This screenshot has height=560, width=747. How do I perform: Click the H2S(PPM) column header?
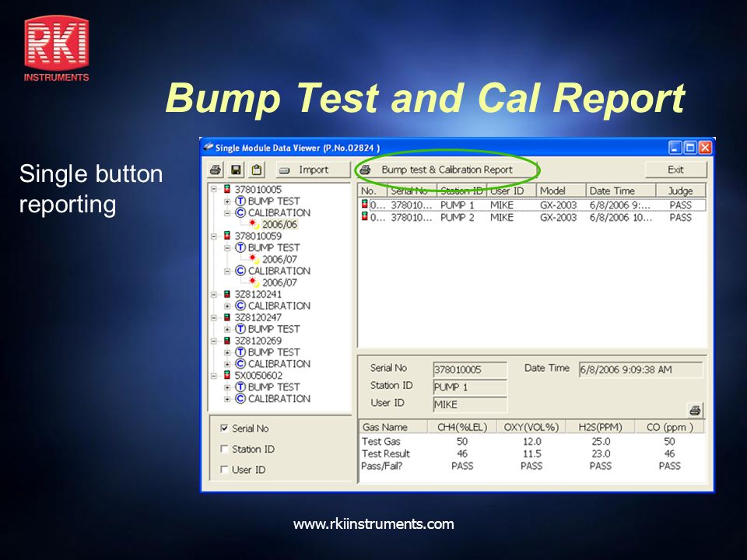tap(600, 427)
